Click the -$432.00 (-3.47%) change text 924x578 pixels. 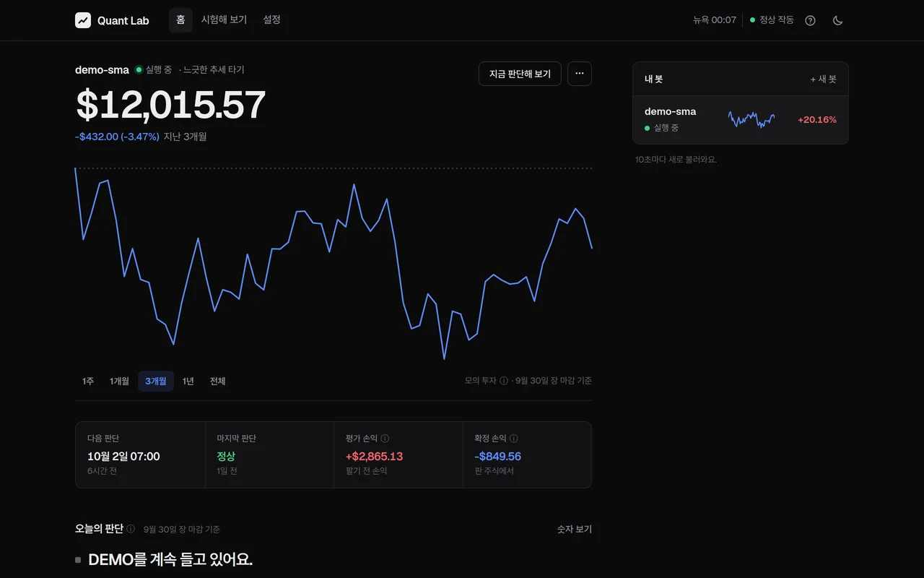[117, 137]
